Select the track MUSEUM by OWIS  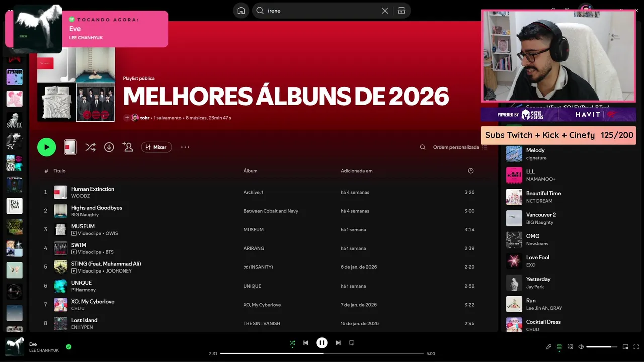pyautogui.click(x=83, y=226)
